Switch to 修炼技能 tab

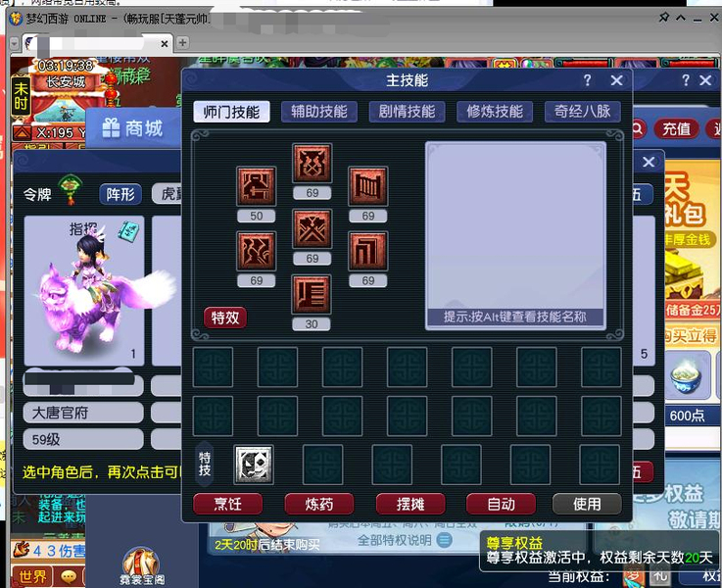[495, 112]
